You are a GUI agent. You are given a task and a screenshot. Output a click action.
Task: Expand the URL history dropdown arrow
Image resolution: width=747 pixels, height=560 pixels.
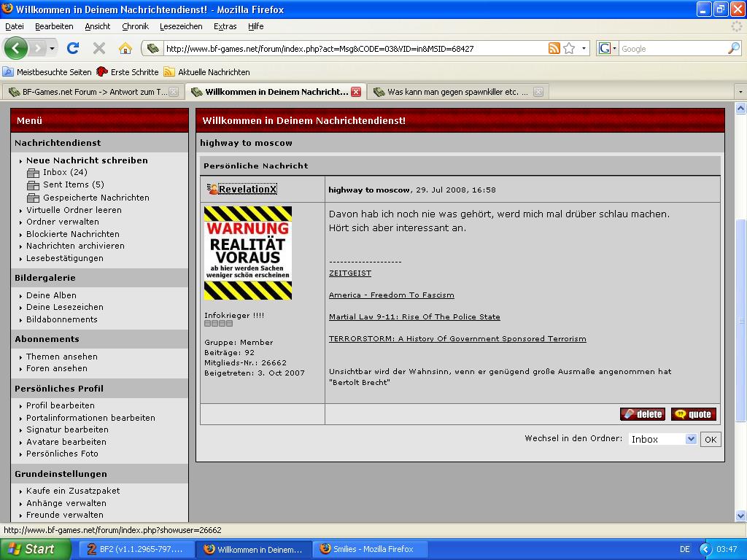(x=584, y=49)
